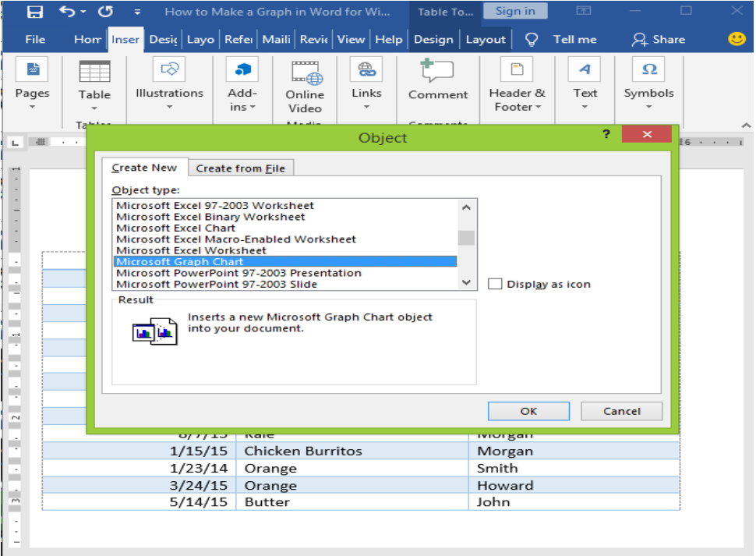Viewport: 756px width, 556px height.
Task: Open the Help ribbon tab
Action: [x=389, y=40]
